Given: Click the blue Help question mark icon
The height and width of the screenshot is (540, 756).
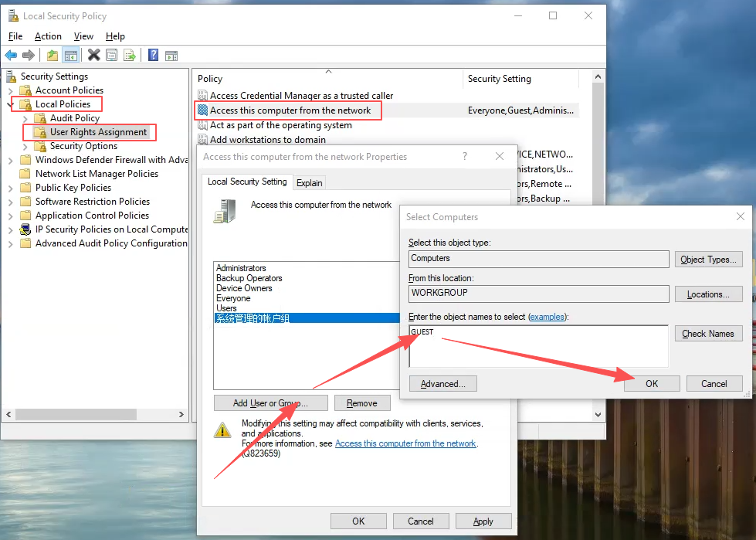Looking at the screenshot, I should [154, 55].
